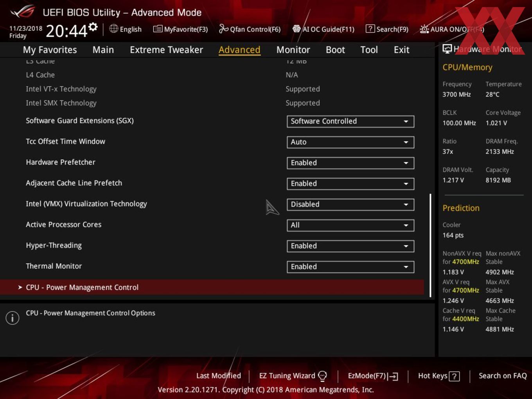
Task: Click the globe language icon
Action: [x=113, y=29]
